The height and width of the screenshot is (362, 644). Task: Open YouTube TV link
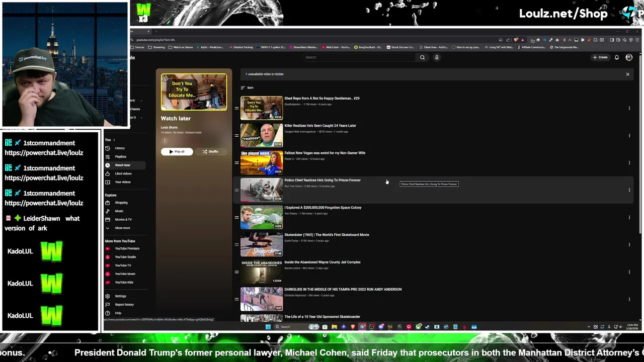pyautogui.click(x=123, y=265)
